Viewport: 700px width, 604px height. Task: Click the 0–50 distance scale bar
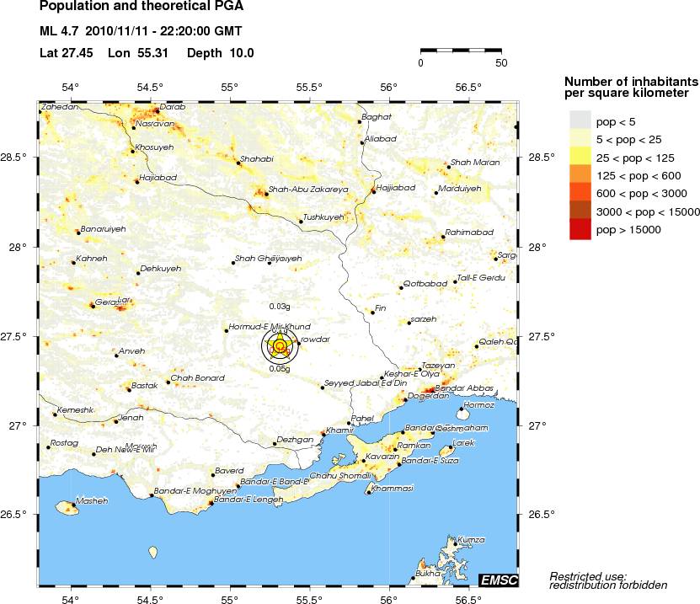click(x=460, y=52)
